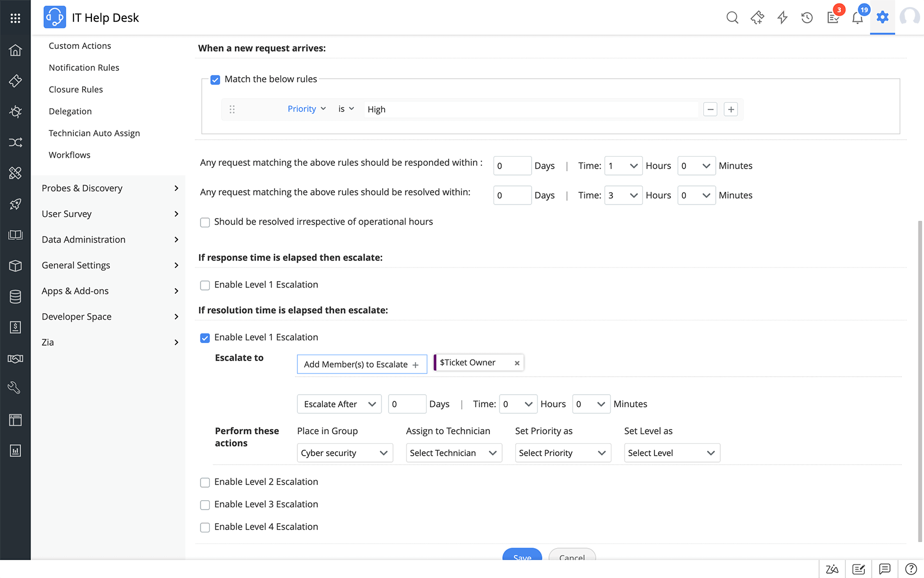Open the search icon in header
924x578 pixels.
(x=732, y=17)
